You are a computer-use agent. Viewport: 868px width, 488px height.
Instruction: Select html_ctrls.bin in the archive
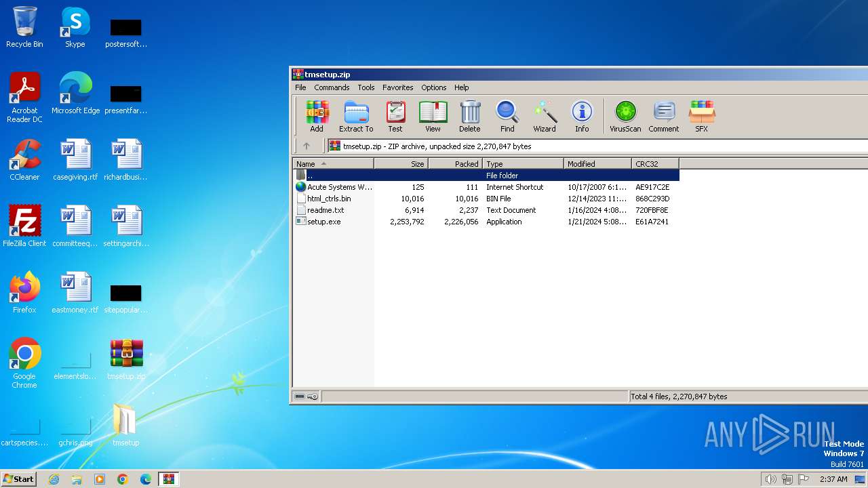tap(486, 199)
